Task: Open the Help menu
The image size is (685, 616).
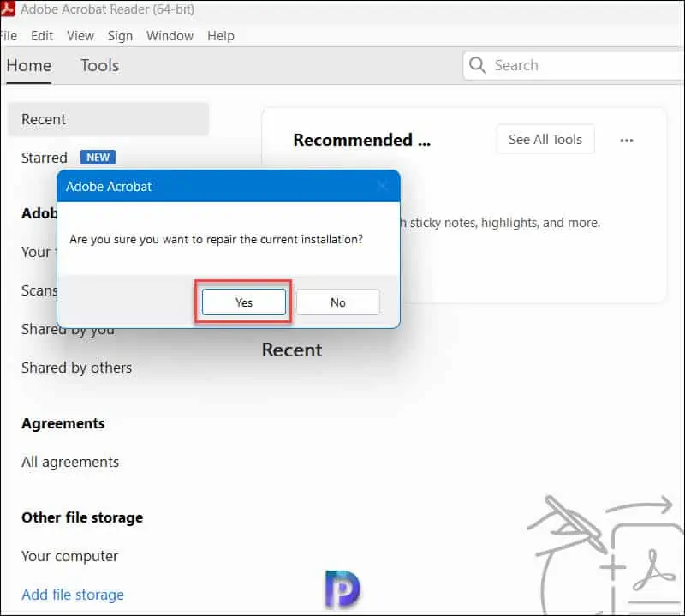Action: coord(221,35)
